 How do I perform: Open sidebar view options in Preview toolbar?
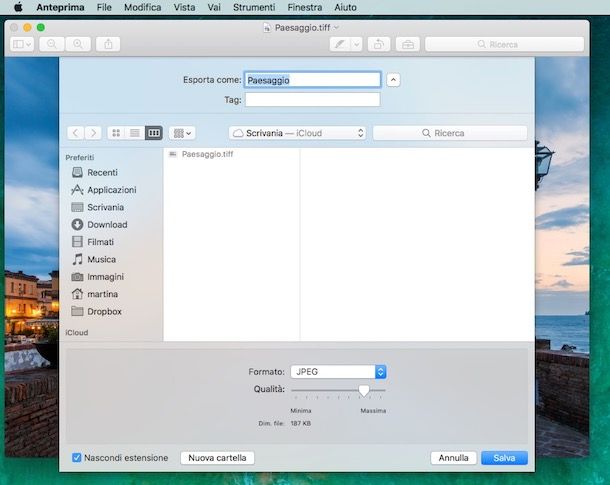[22, 44]
